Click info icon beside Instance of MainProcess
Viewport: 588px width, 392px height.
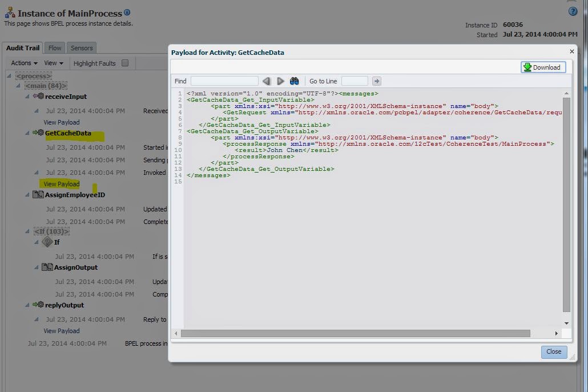coord(127,12)
